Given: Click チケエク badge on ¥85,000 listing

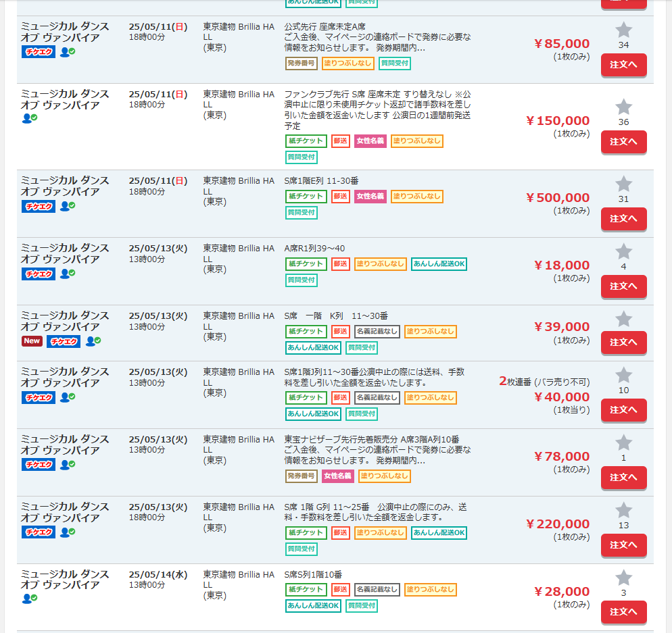Looking at the screenshot, I should pos(39,52).
